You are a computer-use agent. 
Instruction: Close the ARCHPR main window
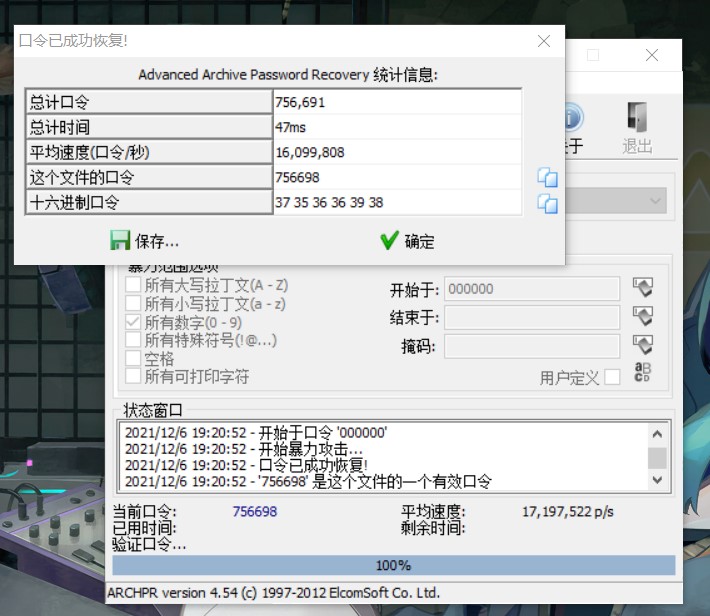coord(652,55)
